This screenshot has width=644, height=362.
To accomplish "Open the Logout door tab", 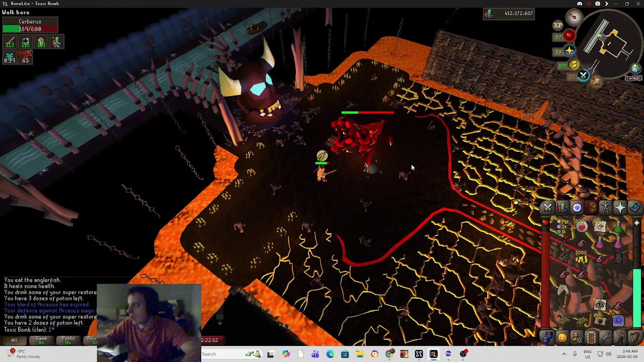I will click(x=591, y=337).
